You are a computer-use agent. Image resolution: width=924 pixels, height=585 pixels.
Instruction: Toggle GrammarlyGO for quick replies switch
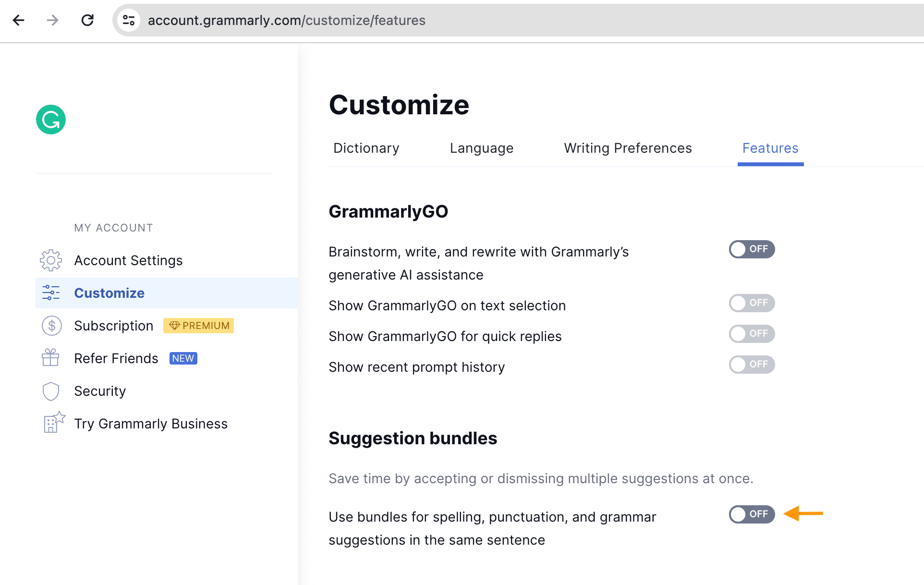click(752, 334)
